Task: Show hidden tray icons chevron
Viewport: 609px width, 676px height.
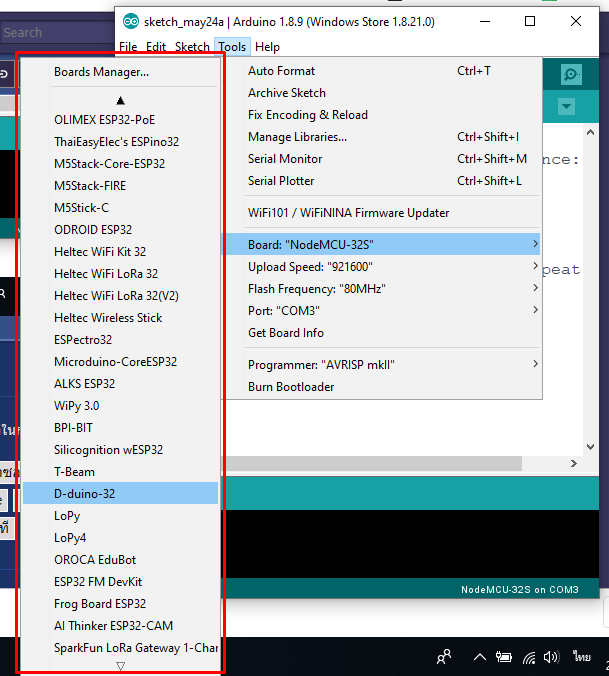Action: [480, 657]
